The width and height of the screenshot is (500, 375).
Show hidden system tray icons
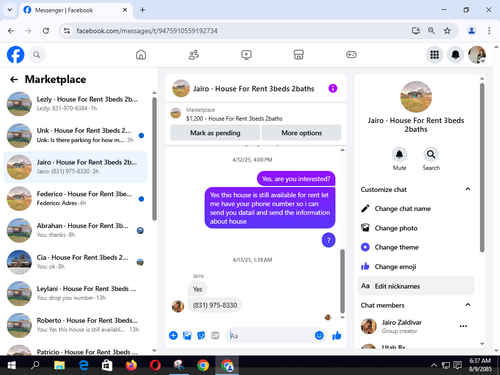434,365
